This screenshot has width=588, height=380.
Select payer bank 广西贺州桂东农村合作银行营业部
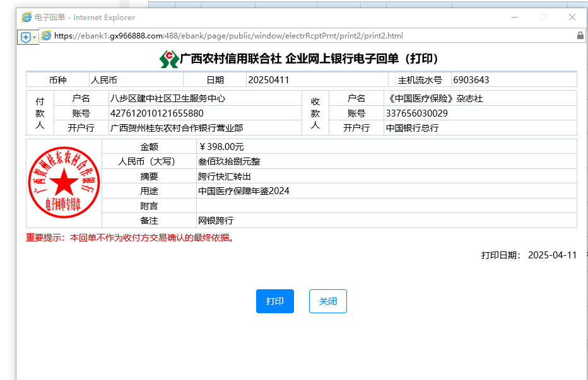(x=177, y=128)
